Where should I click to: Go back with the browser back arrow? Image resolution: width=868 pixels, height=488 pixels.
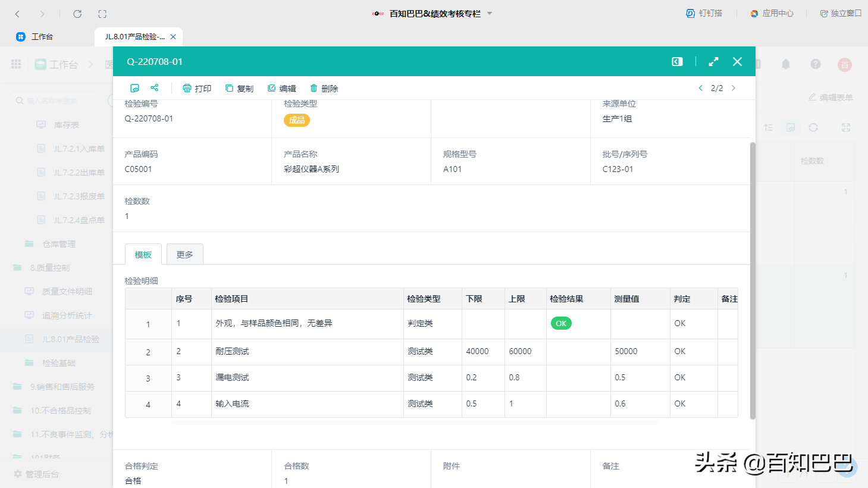coord(17,14)
